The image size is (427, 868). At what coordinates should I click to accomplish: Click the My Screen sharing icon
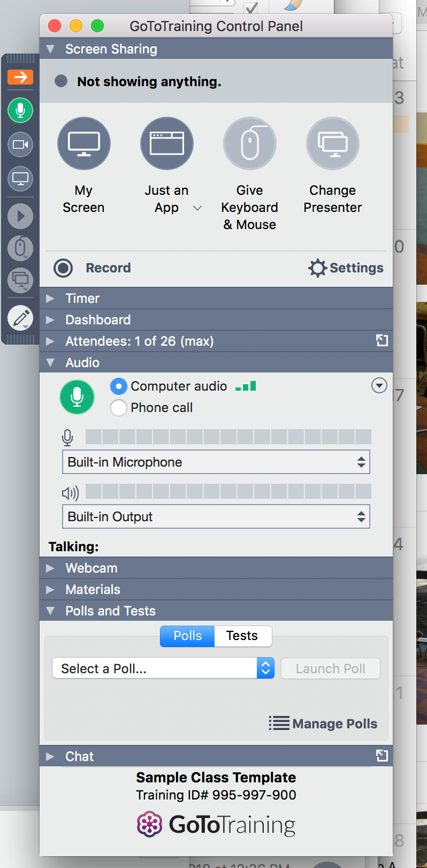84,143
